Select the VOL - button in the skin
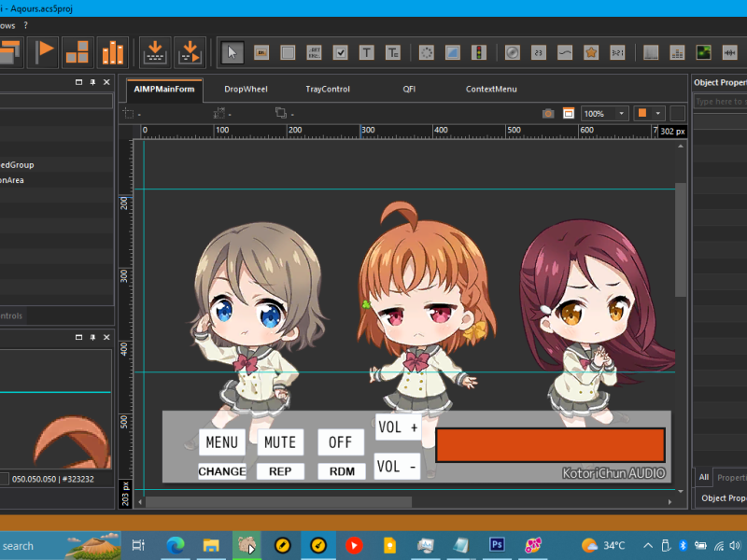 [x=398, y=466]
